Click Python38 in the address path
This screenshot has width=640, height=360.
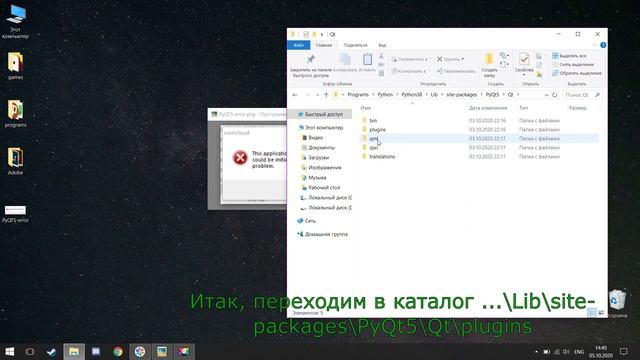tap(411, 94)
